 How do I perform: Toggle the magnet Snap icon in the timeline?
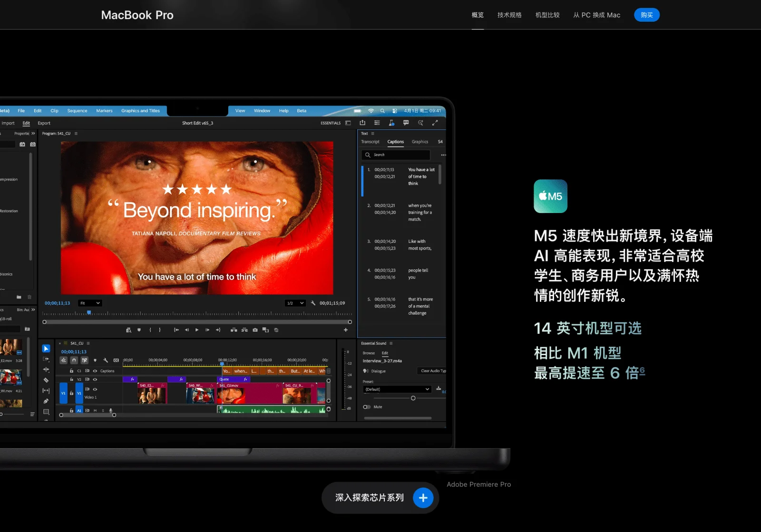pos(74,360)
